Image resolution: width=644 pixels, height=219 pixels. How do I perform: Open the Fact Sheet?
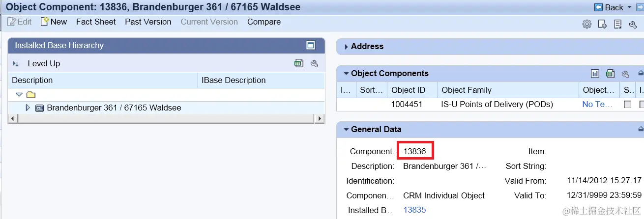click(x=96, y=22)
